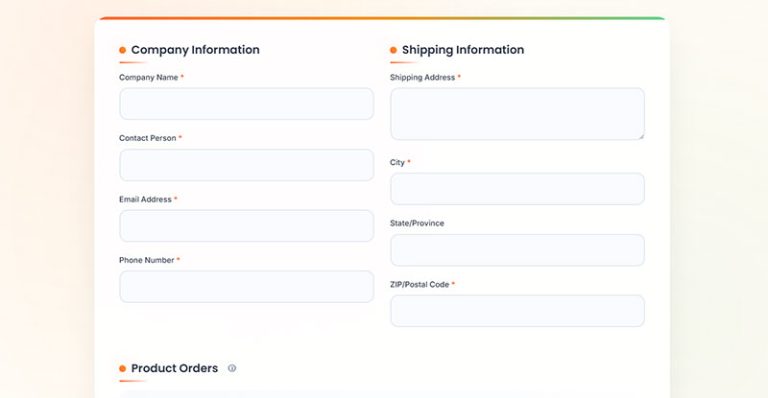Click the Company Name label
768x398 pixels.
pyautogui.click(x=148, y=77)
